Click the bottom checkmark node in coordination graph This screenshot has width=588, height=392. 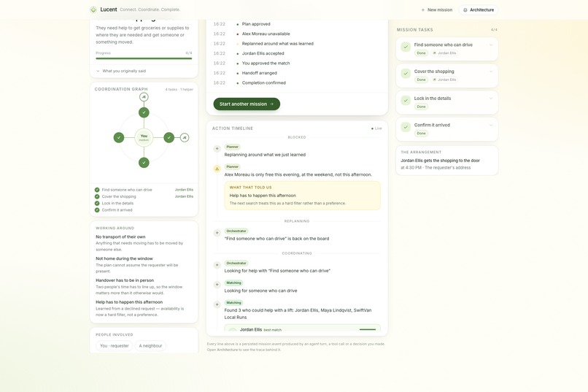[144, 163]
